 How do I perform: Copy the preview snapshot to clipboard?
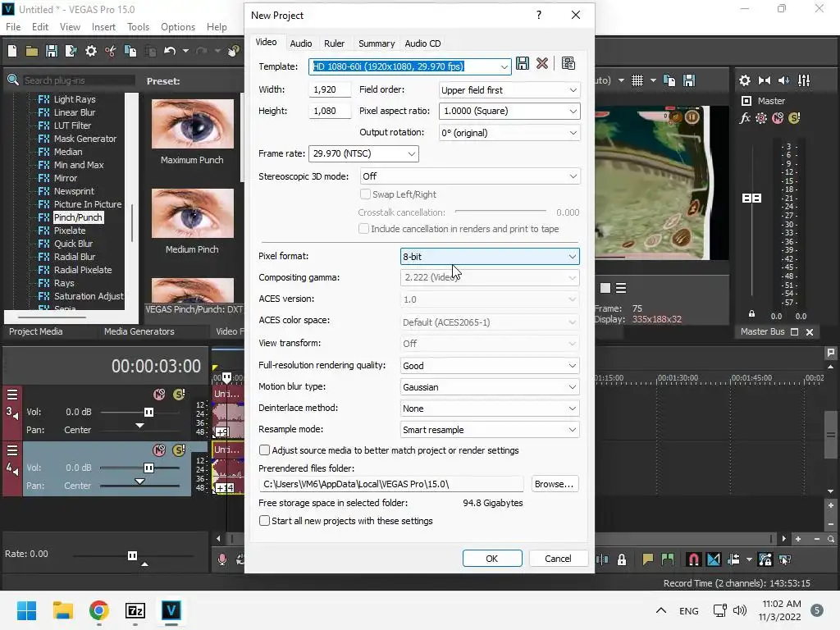(x=669, y=80)
